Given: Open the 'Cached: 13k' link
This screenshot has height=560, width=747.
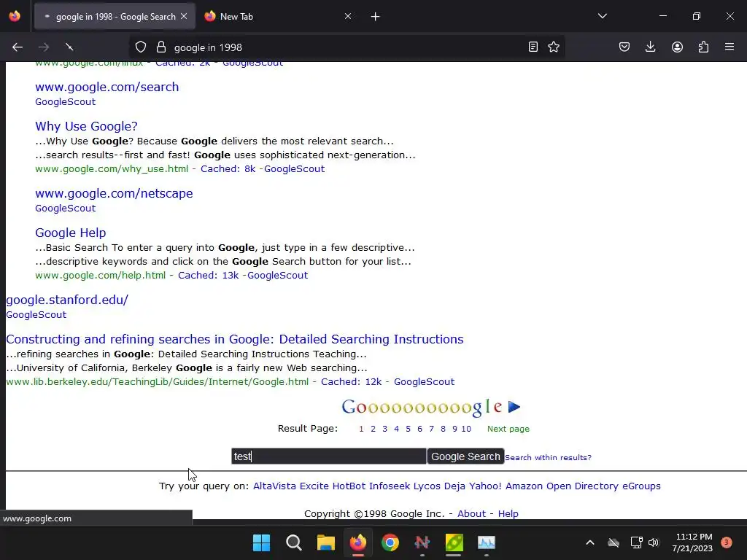Looking at the screenshot, I should point(208,275).
